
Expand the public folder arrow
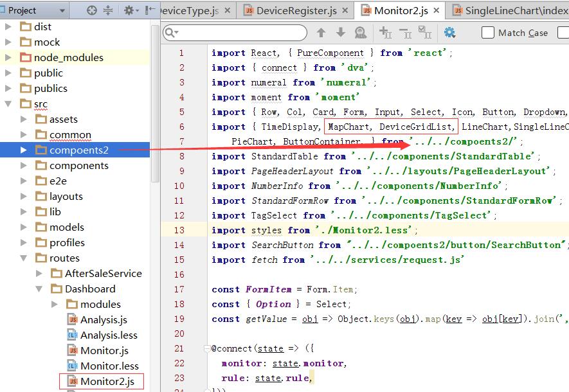8,73
